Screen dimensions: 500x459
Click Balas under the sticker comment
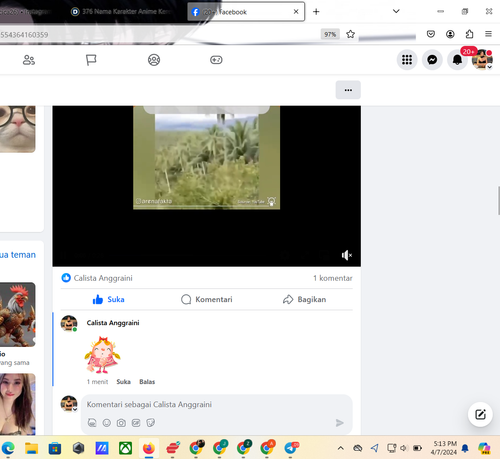147,382
